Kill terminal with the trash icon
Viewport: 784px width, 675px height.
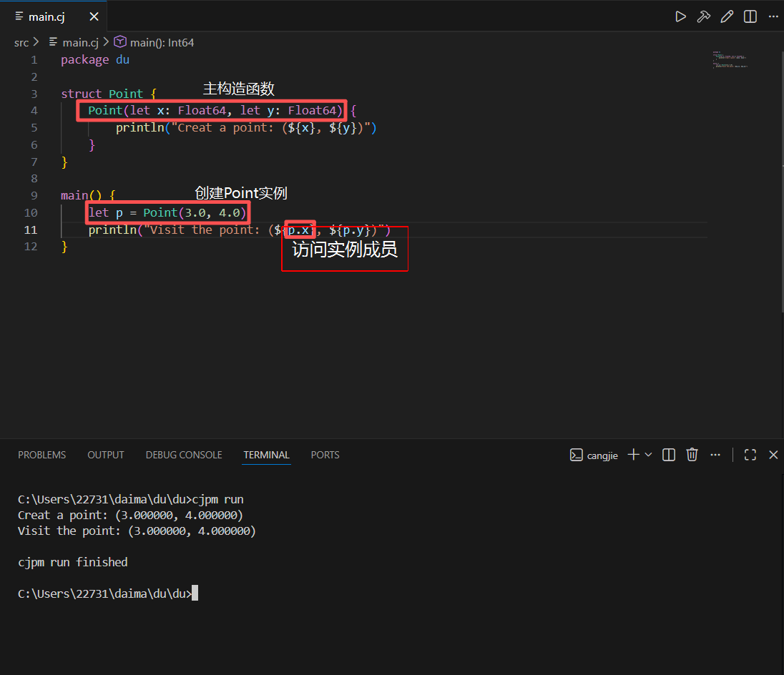[692, 455]
